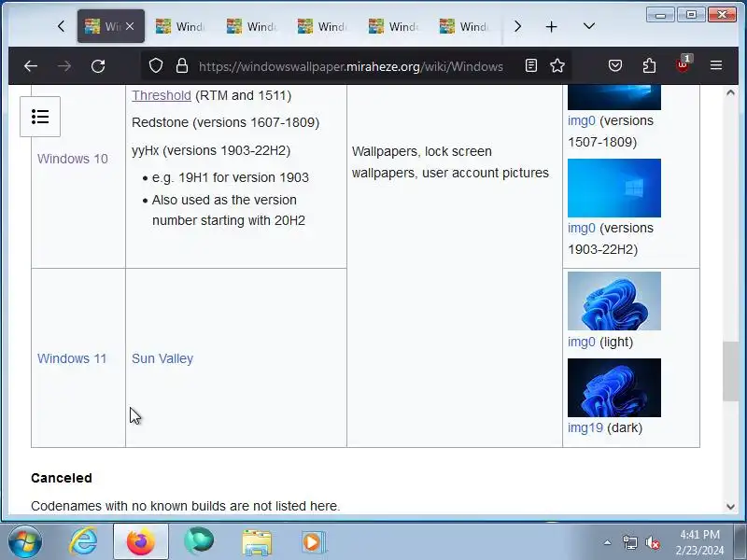Image resolution: width=747 pixels, height=560 pixels.
Task: Open Firefox application menu
Action: [x=716, y=65]
